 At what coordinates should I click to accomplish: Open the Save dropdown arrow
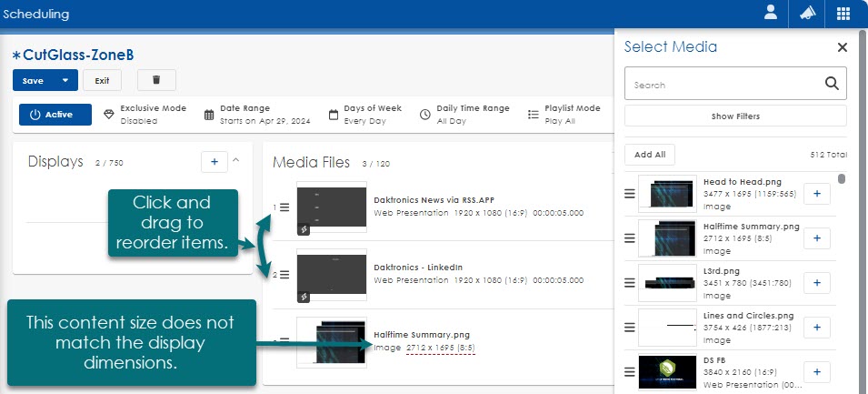[x=65, y=80]
